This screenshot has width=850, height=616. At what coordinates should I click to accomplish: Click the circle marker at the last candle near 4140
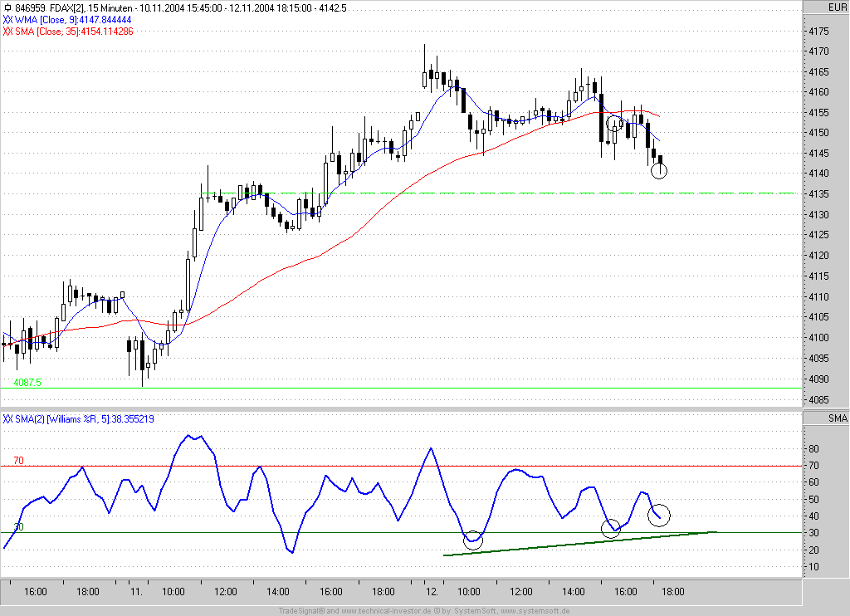point(658,171)
